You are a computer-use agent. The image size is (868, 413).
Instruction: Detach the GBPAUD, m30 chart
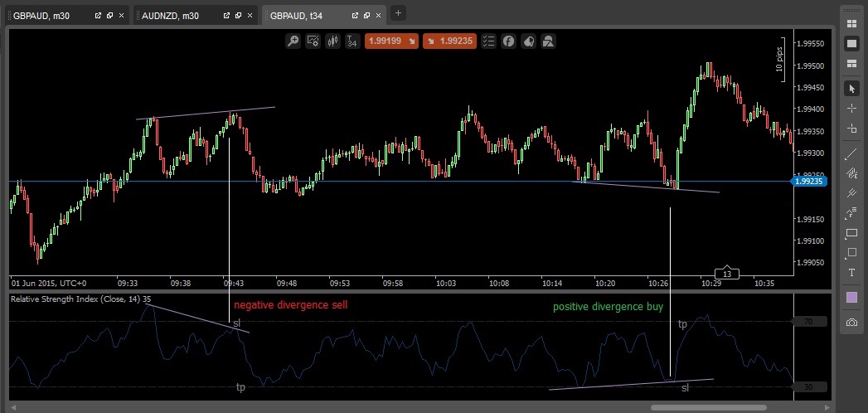click(98, 16)
